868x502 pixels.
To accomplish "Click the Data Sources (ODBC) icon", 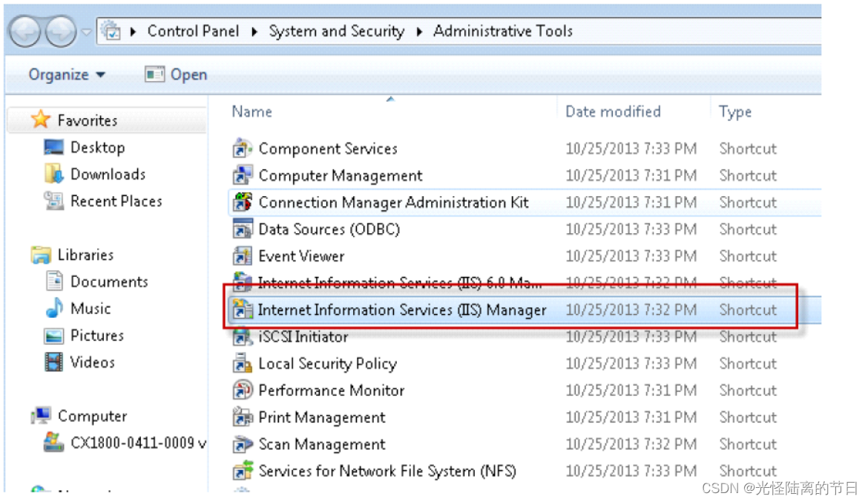I will coord(243,229).
